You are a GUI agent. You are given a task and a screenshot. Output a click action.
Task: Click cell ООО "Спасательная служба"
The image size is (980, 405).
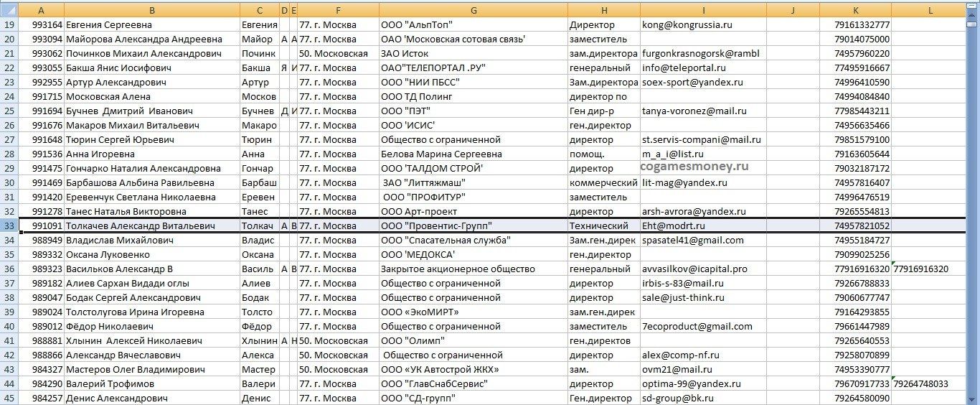pos(473,240)
